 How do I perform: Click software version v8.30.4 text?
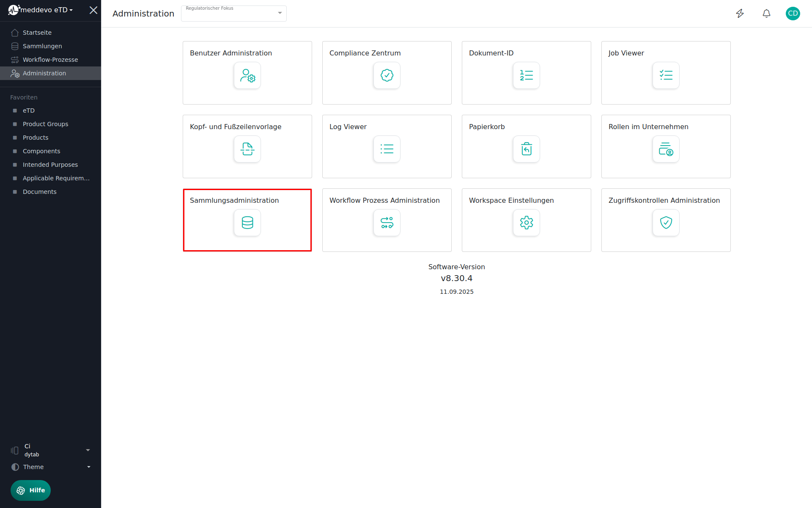(x=457, y=278)
